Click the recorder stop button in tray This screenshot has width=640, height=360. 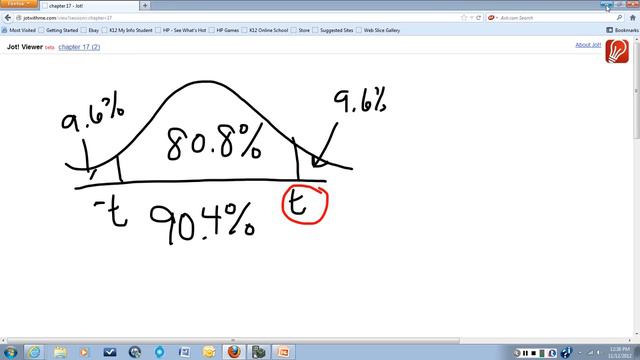pos(533,353)
